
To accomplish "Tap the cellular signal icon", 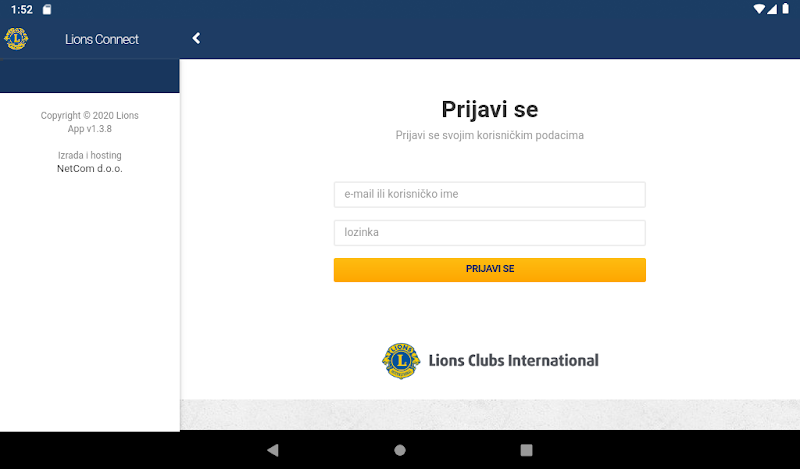I will click(772, 9).
